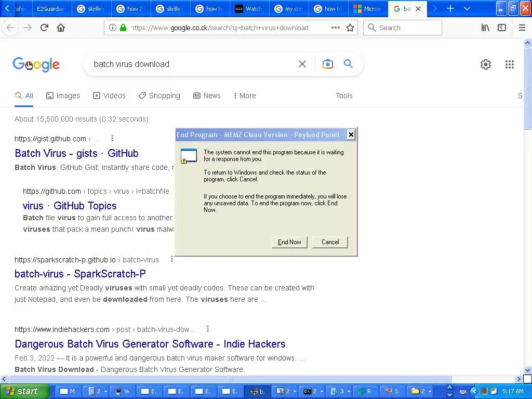The image size is (532, 399).
Task: Select the Images results tab
Action: [x=63, y=96]
